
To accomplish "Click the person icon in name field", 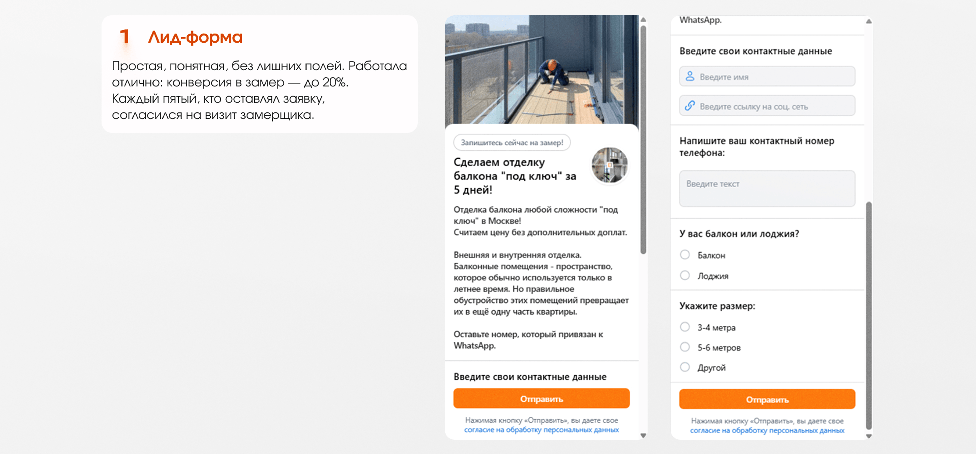I will (x=690, y=76).
